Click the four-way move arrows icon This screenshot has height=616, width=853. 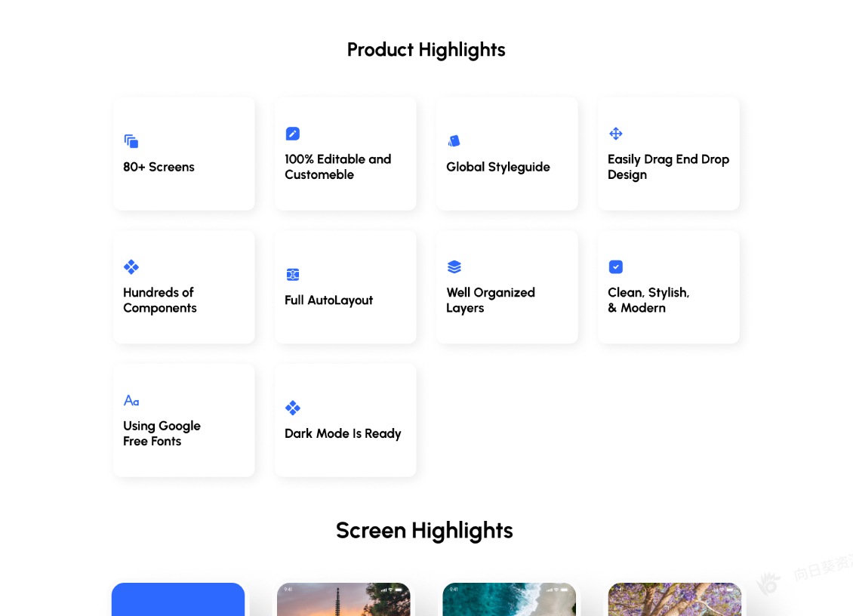coord(616,134)
